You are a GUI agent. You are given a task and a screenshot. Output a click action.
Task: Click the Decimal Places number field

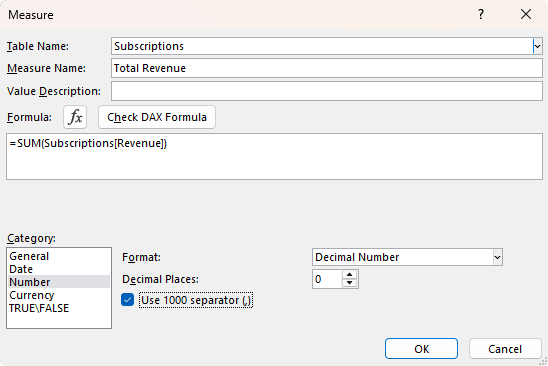pyautogui.click(x=327, y=279)
